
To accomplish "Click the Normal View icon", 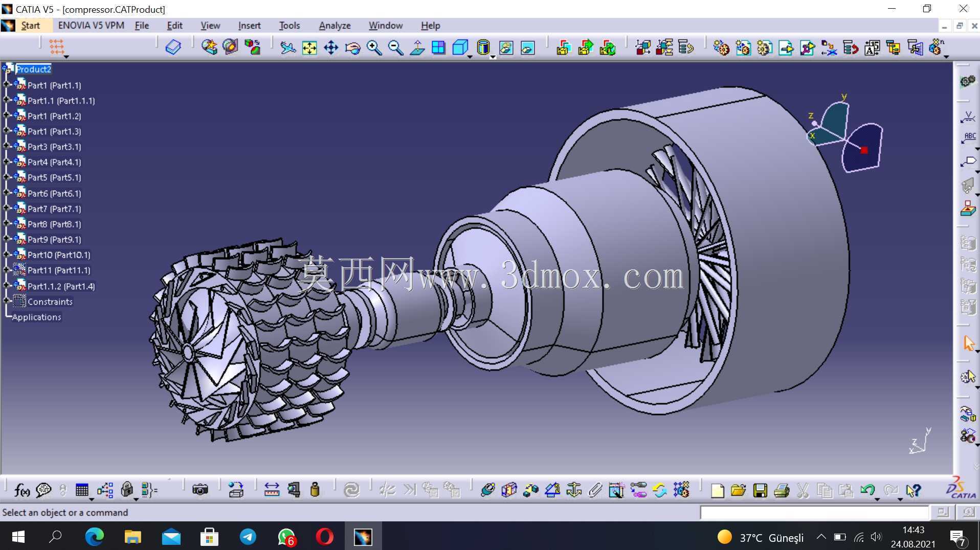I will [x=417, y=48].
